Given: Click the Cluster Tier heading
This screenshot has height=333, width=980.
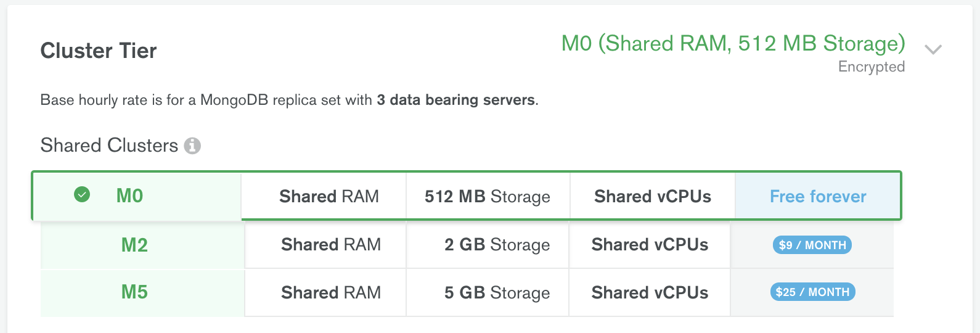Looking at the screenshot, I should 99,51.
